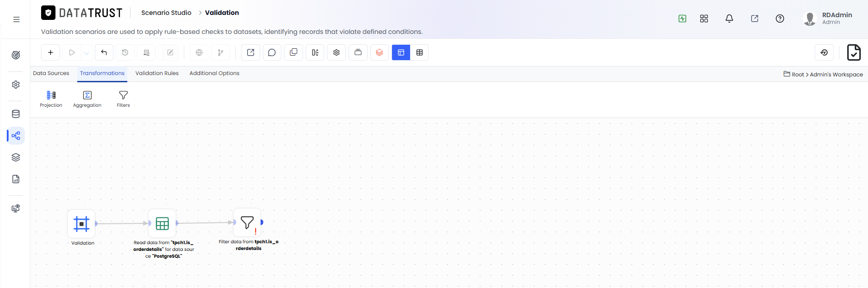Click the Read data table node
This screenshot has width=868, height=288.
[162, 223]
